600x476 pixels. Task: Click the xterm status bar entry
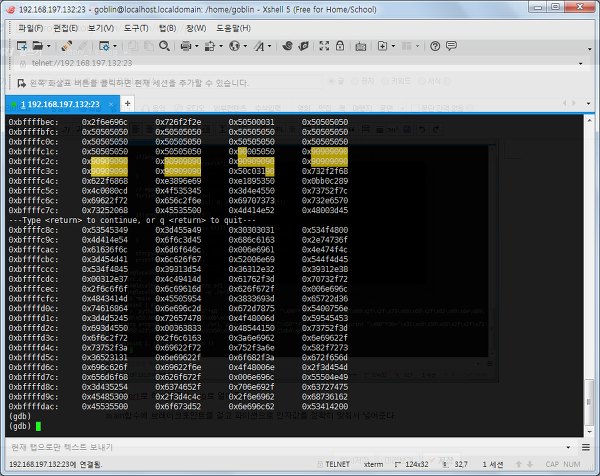tap(373, 464)
